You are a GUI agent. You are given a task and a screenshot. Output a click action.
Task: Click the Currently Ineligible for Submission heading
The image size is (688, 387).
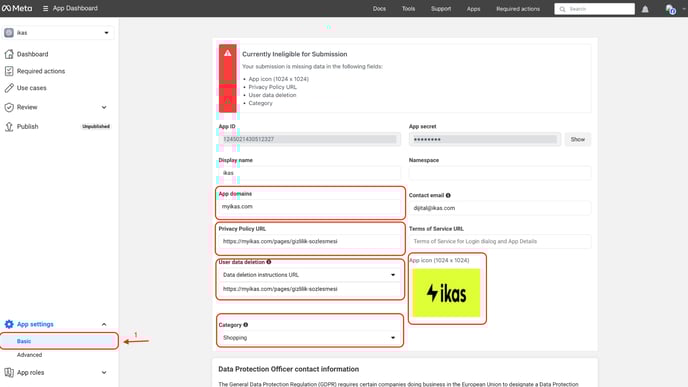pos(294,54)
